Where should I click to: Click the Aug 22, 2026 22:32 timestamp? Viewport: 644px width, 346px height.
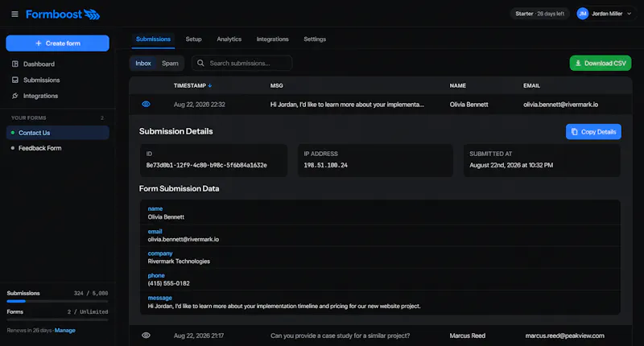pyautogui.click(x=199, y=105)
